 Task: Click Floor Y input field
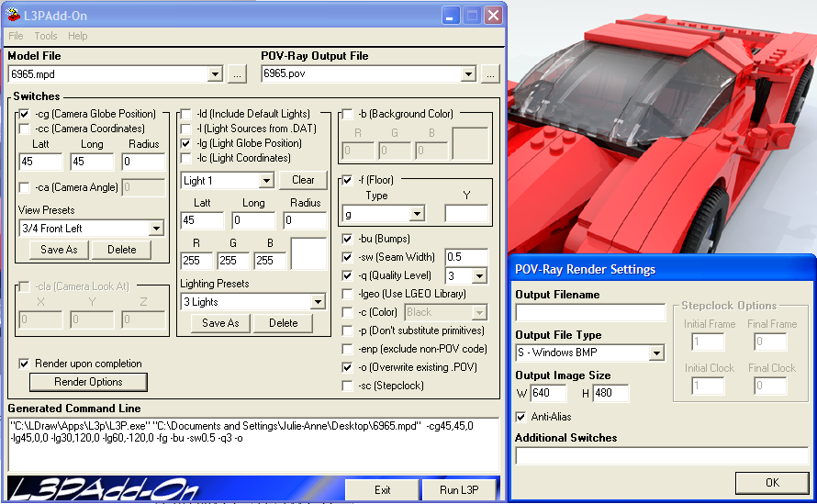(466, 214)
